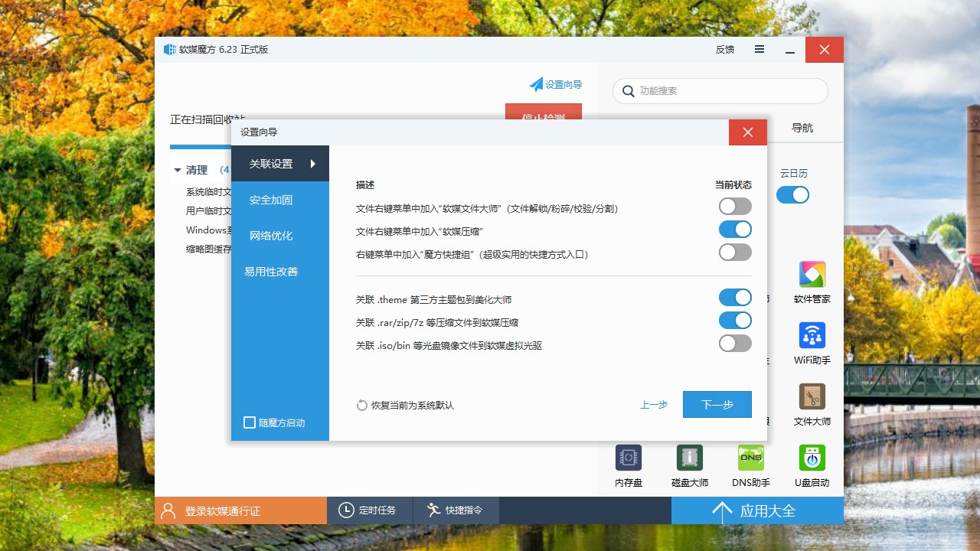
Task: Click 登录软媒通行证 login button
Action: 240,510
